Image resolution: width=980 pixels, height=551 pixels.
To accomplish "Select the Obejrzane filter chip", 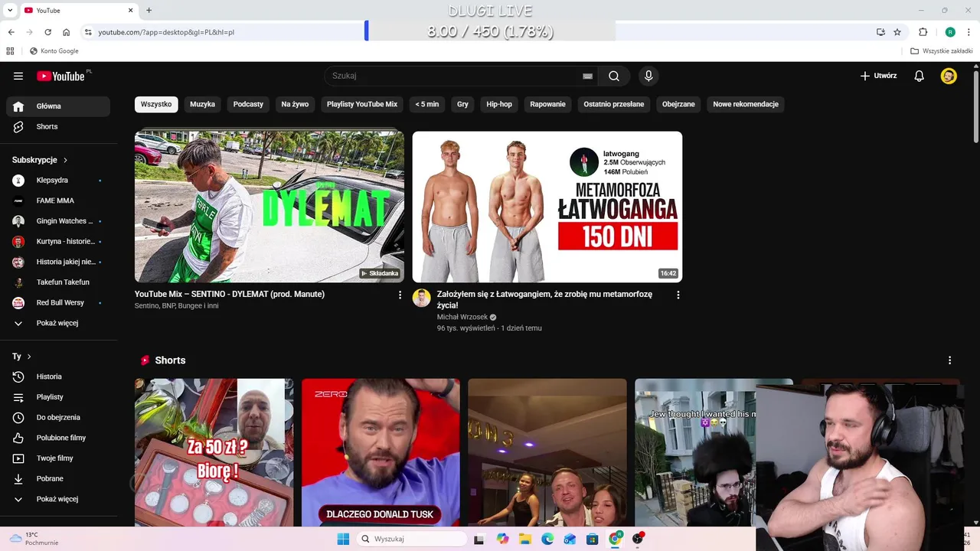I will pyautogui.click(x=678, y=104).
